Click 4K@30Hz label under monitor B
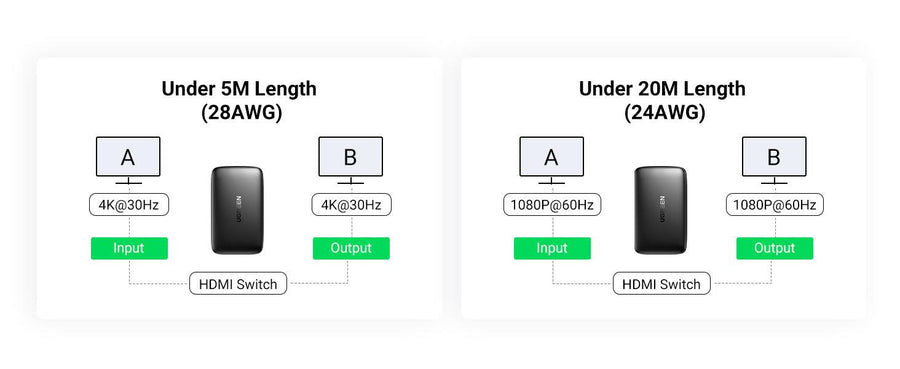The image size is (900, 369). pyautogui.click(x=352, y=205)
